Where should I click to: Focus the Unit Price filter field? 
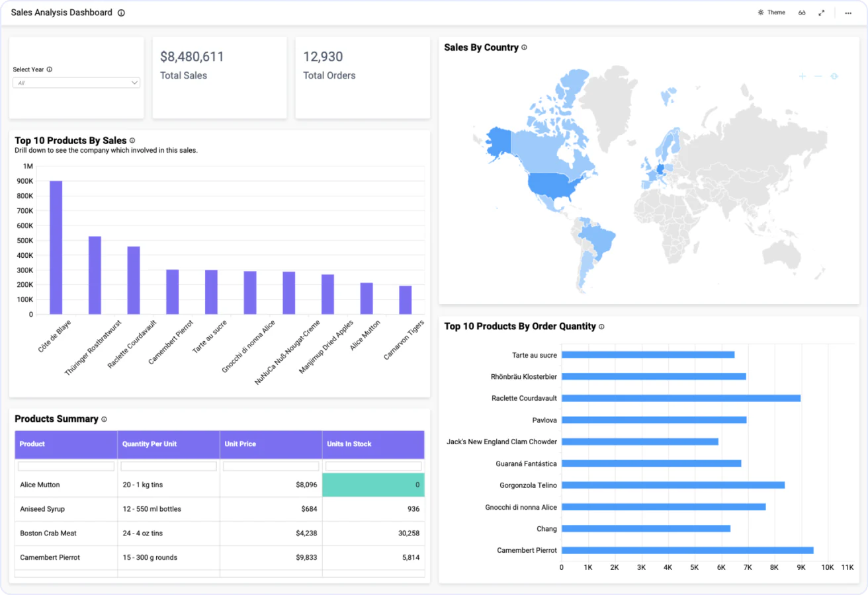271,466
